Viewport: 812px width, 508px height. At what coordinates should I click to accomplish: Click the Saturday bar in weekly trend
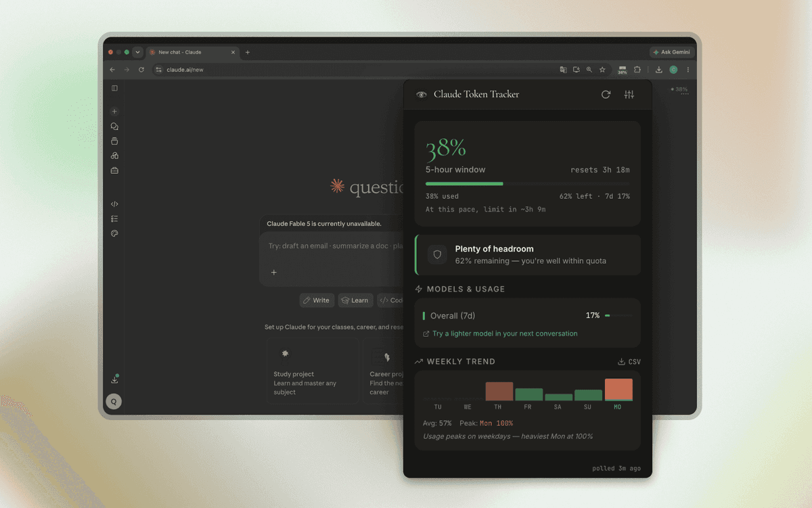[x=559, y=397]
